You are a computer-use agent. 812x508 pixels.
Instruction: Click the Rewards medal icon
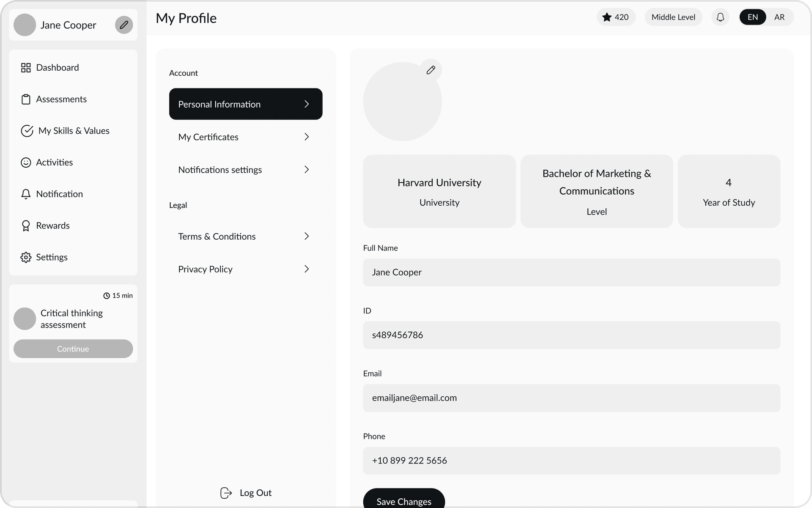click(26, 225)
